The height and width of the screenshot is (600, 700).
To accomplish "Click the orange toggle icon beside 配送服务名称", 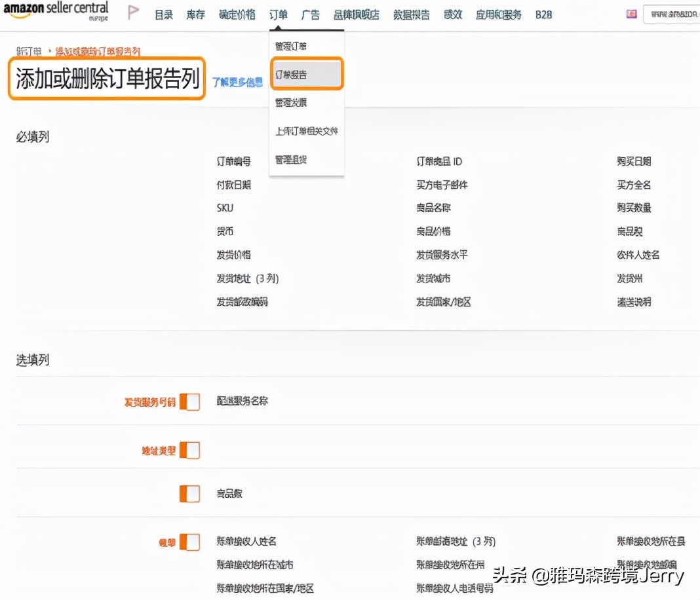I will (189, 402).
